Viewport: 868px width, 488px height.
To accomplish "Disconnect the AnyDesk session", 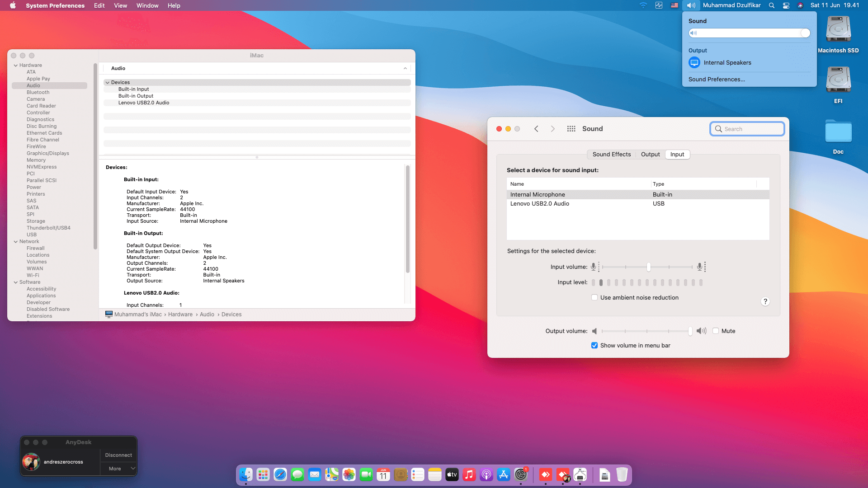I will point(118,455).
